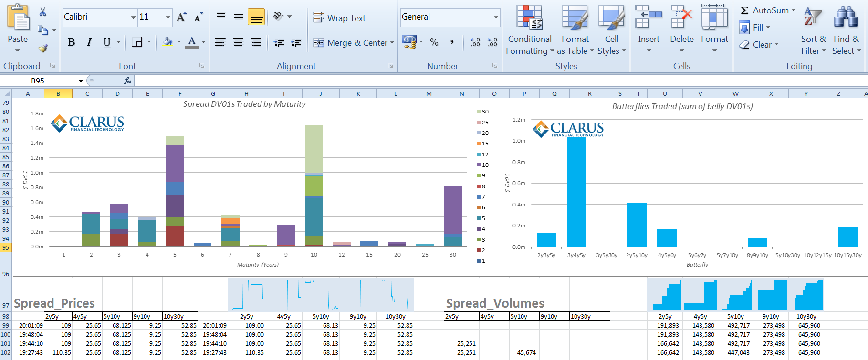Click the Insert Function fx icon
Screen dimensions: 868x360
click(127, 81)
